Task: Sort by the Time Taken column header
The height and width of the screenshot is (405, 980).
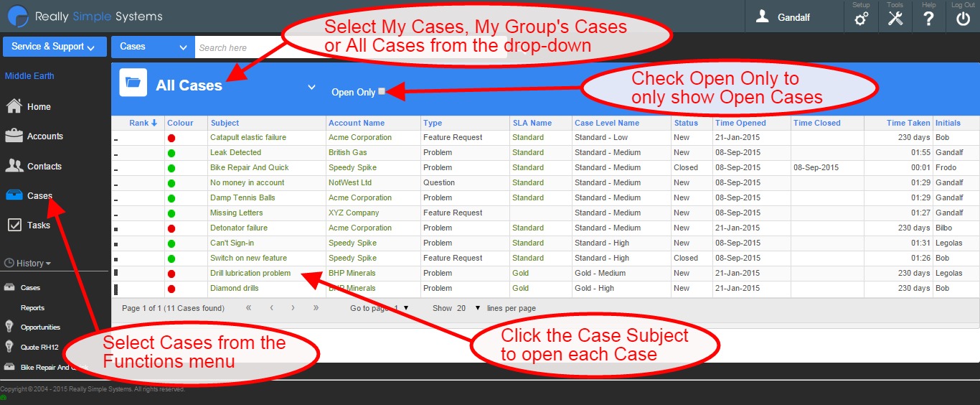Action: click(x=908, y=123)
